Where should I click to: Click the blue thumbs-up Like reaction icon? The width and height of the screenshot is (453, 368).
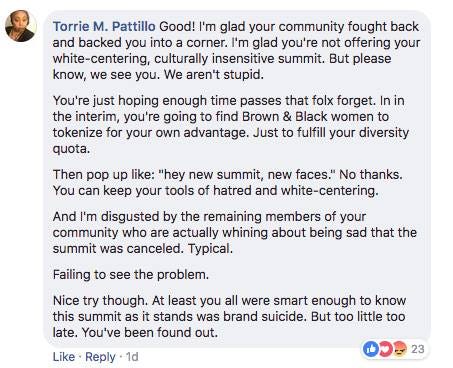[371, 349]
